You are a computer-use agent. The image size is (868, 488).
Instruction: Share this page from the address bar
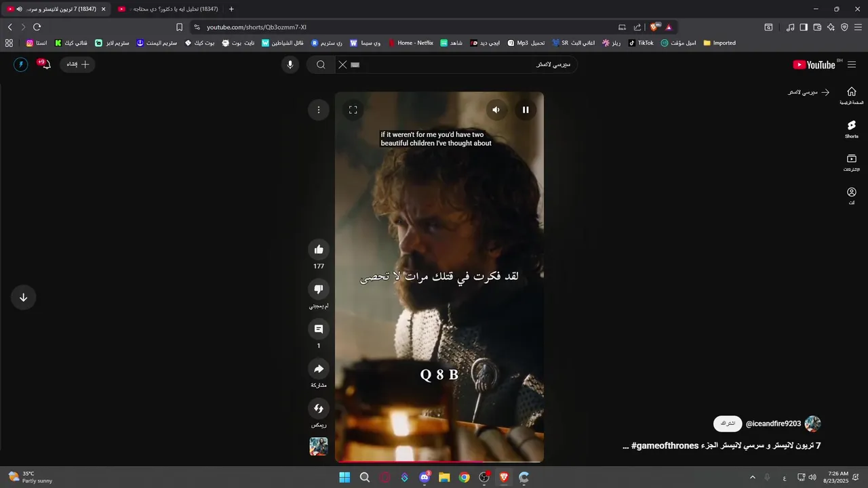pos(637,27)
